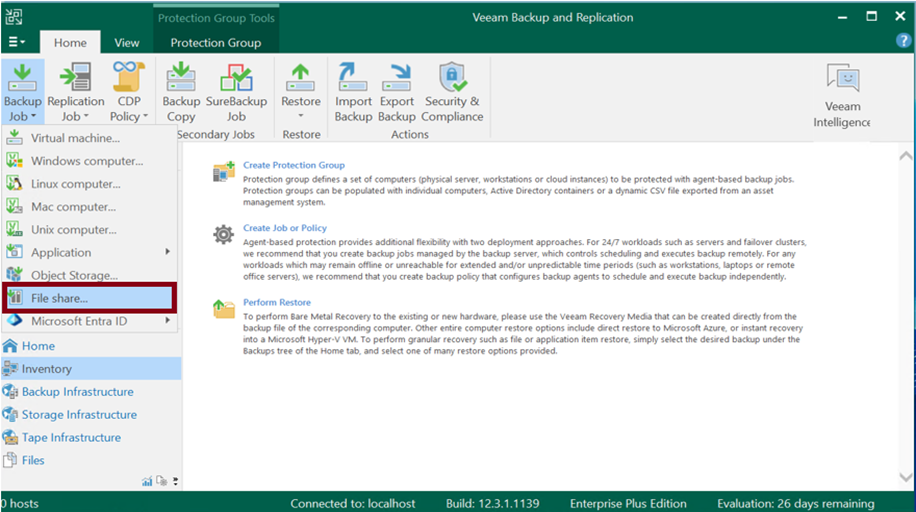Click the Perform Restore link
The height and width of the screenshot is (512, 916).
pyautogui.click(x=277, y=302)
